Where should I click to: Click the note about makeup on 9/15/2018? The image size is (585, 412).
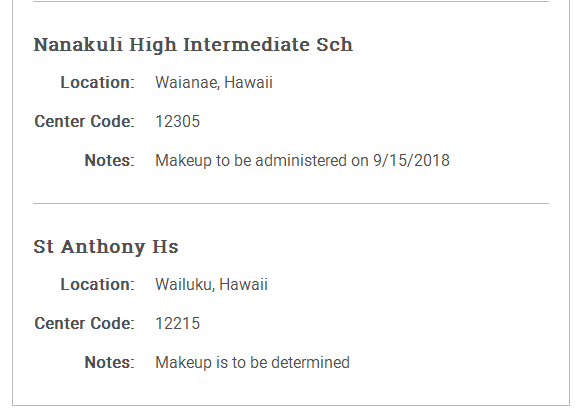pos(302,161)
